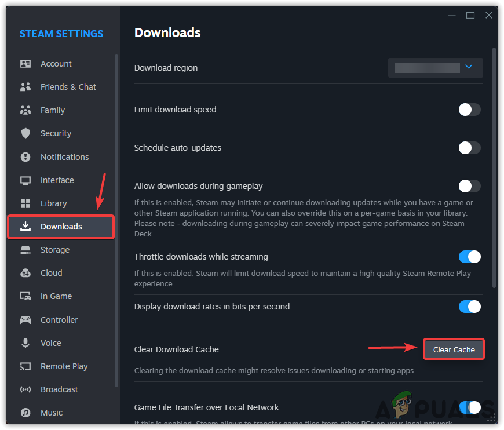Viewport: 504px width, 430px height.
Task: Open Broadcast settings label
Action: coord(59,389)
